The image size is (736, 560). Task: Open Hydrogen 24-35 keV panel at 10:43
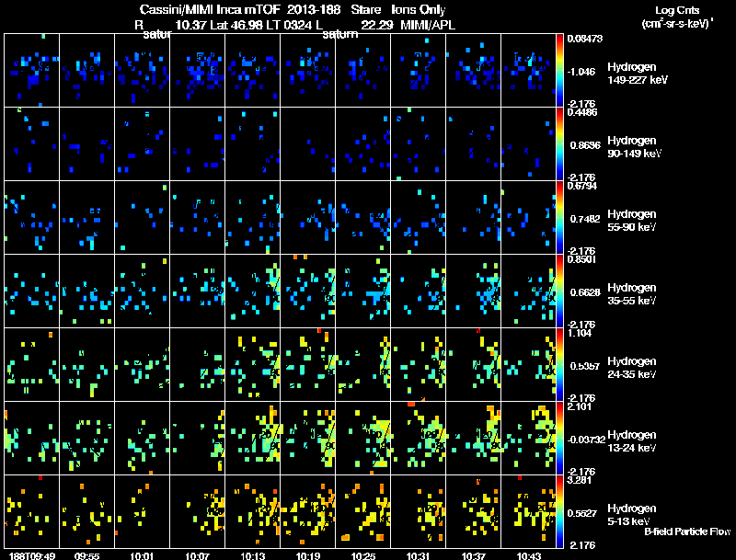529,365
